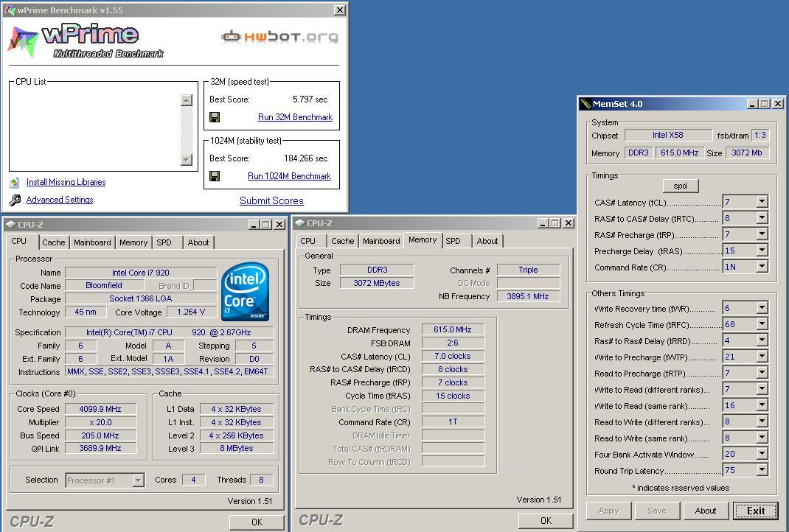
Task: Open Processor #1 selection dropdown in CPU-Z
Action: coord(138,480)
